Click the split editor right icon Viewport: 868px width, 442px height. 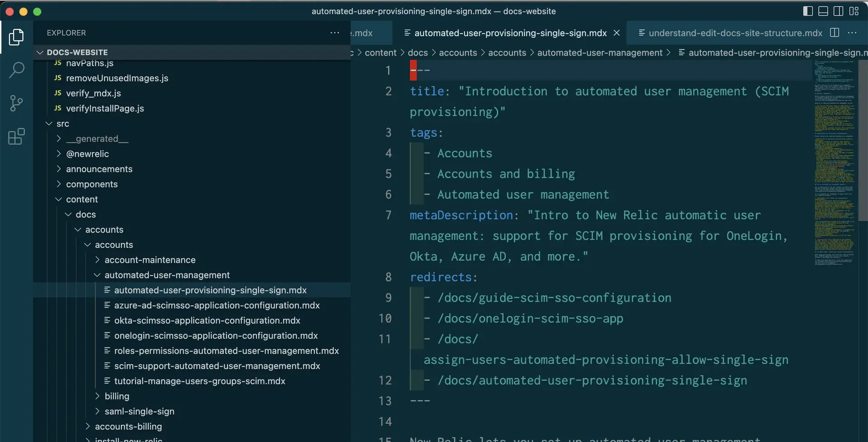(x=835, y=33)
